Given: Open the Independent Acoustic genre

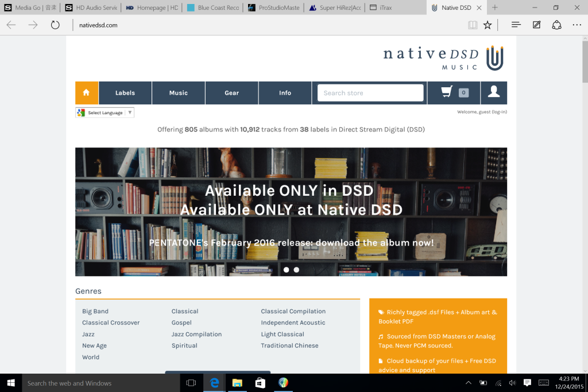Looking at the screenshot, I should (x=293, y=323).
